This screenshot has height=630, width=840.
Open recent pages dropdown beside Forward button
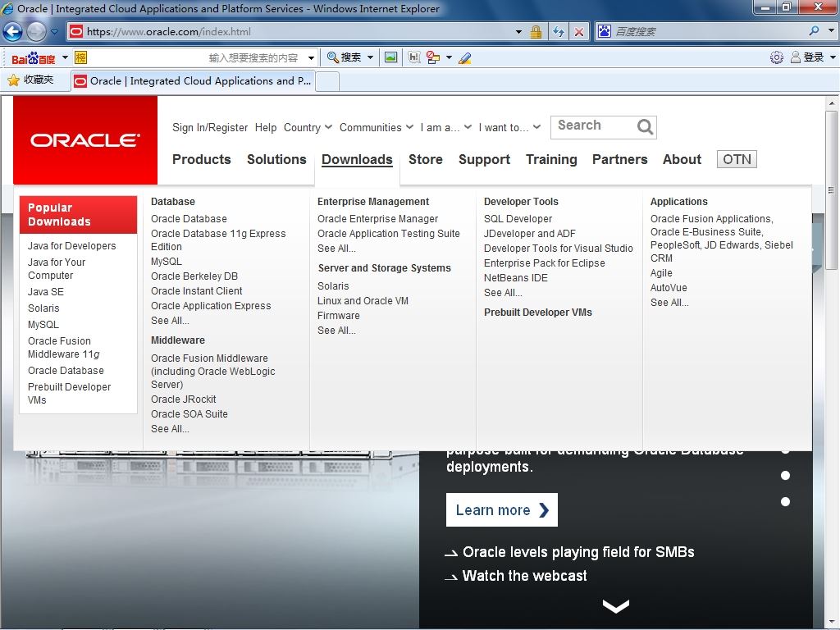tap(54, 32)
